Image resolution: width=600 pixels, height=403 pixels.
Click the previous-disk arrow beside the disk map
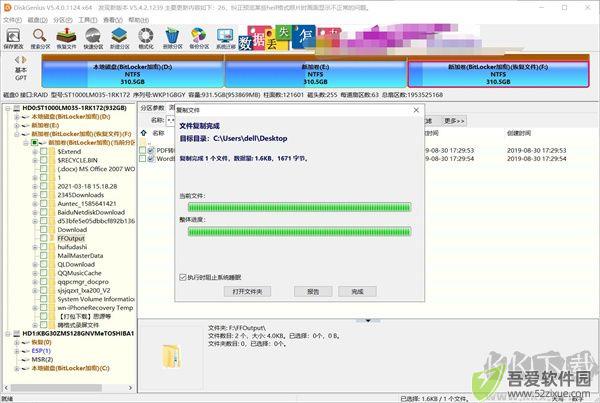[x=17, y=60]
